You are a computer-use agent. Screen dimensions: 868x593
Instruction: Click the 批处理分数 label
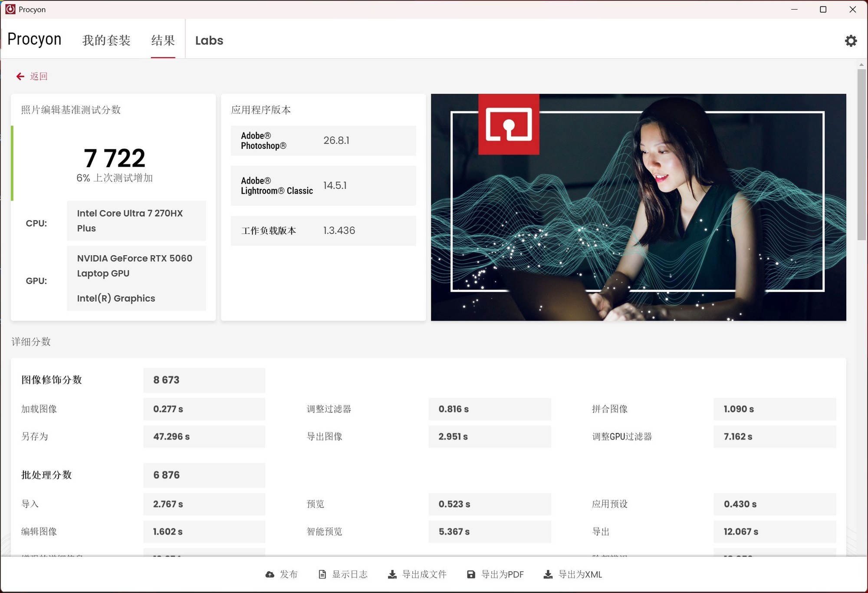point(46,475)
